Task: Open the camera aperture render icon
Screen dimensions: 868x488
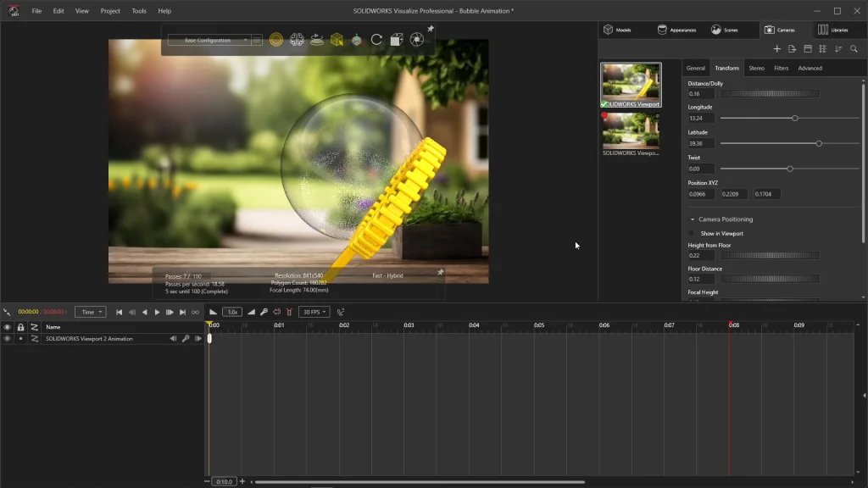Action: (x=416, y=40)
